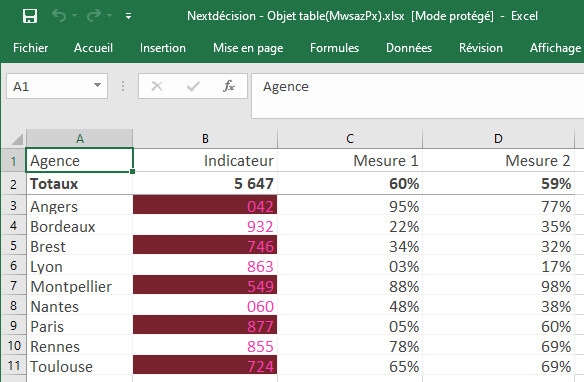584x382 pixels.
Task: Click Lyon indicator cell 863
Action: point(205,266)
